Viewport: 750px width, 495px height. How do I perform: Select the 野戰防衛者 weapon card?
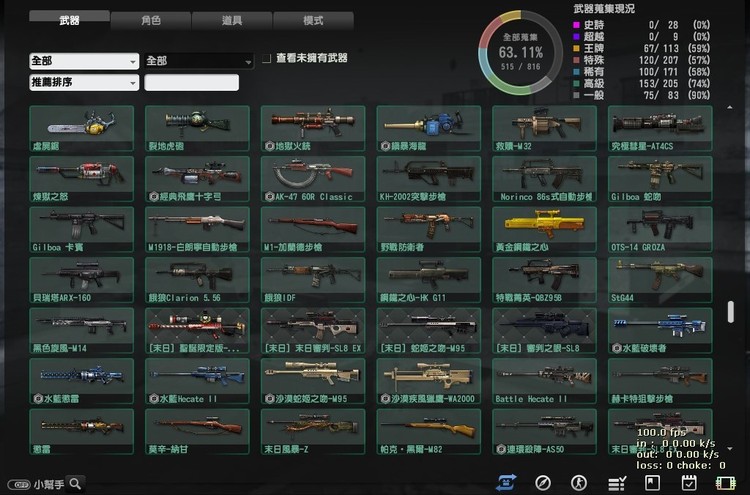tap(429, 230)
